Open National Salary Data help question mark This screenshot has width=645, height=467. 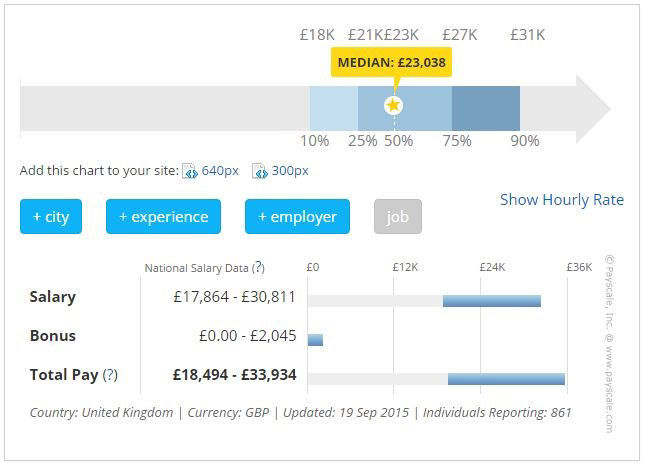258,267
